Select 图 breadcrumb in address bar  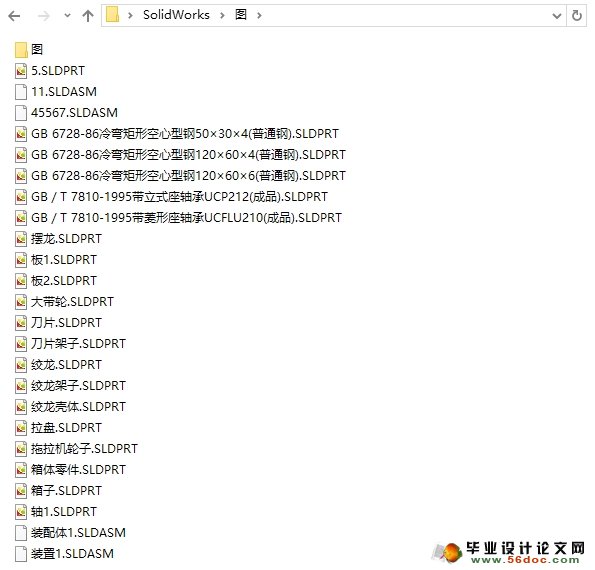click(x=241, y=15)
